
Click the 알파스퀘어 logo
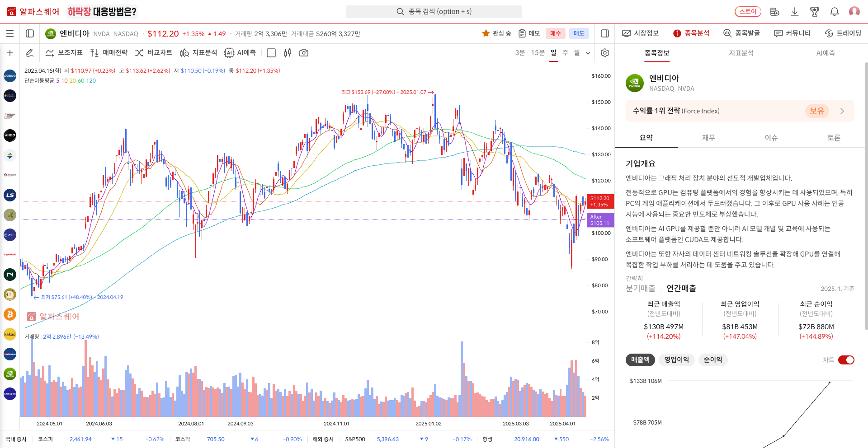(x=33, y=12)
